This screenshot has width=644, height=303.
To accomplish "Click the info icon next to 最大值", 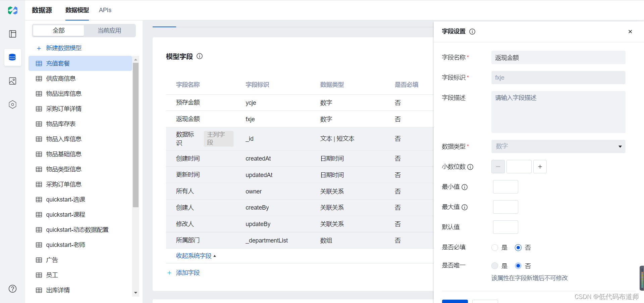I will click(x=465, y=207).
